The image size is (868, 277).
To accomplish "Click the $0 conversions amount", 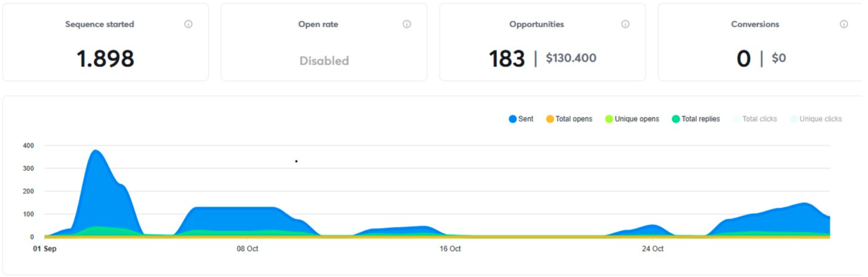I will point(778,58).
